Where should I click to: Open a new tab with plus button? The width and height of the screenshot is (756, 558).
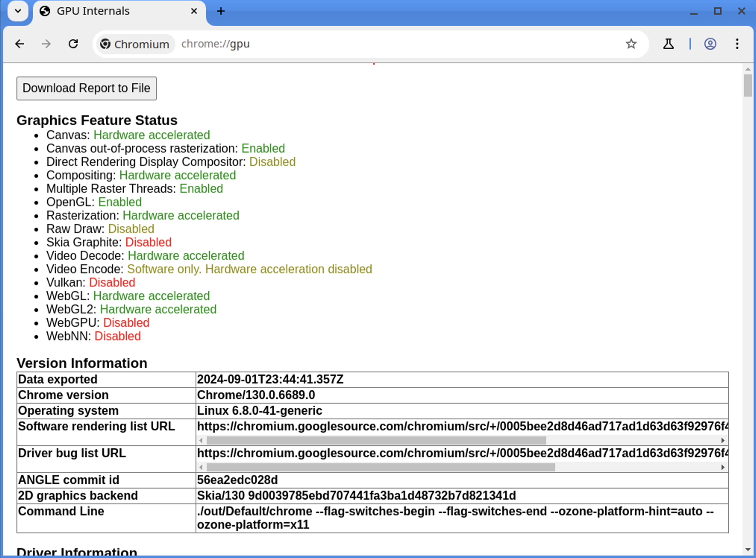(x=221, y=11)
